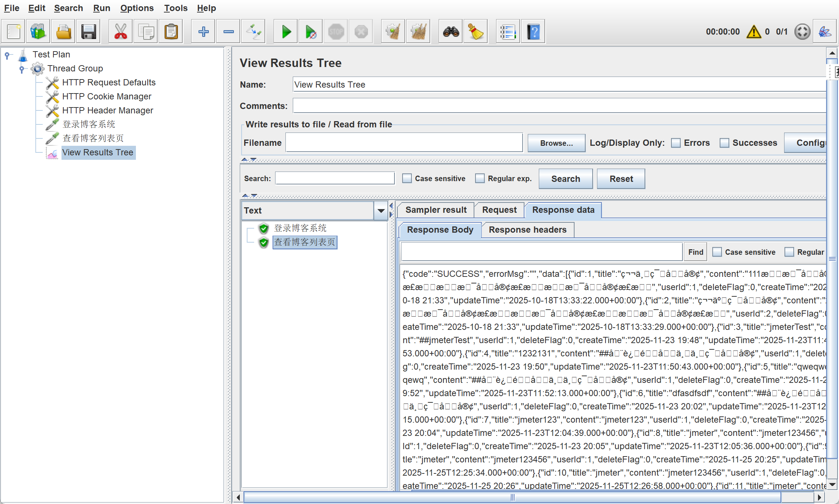This screenshot has width=839, height=504.
Task: Click the Toggle expand arrows icon
Action: coord(253,32)
